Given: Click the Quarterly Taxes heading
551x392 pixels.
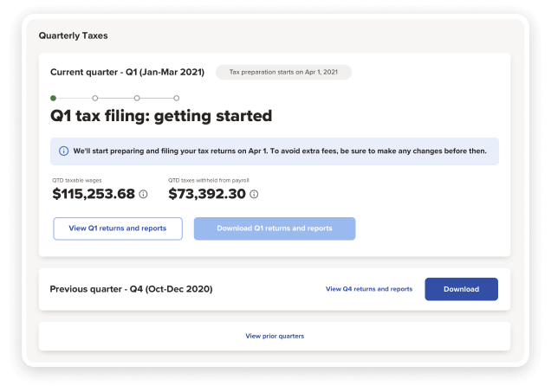Looking at the screenshot, I should (x=73, y=36).
